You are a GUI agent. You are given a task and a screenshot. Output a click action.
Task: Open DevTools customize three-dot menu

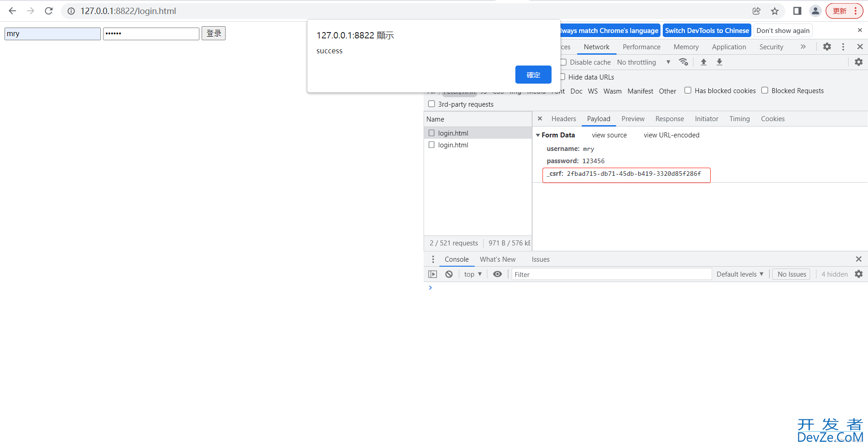(x=843, y=47)
